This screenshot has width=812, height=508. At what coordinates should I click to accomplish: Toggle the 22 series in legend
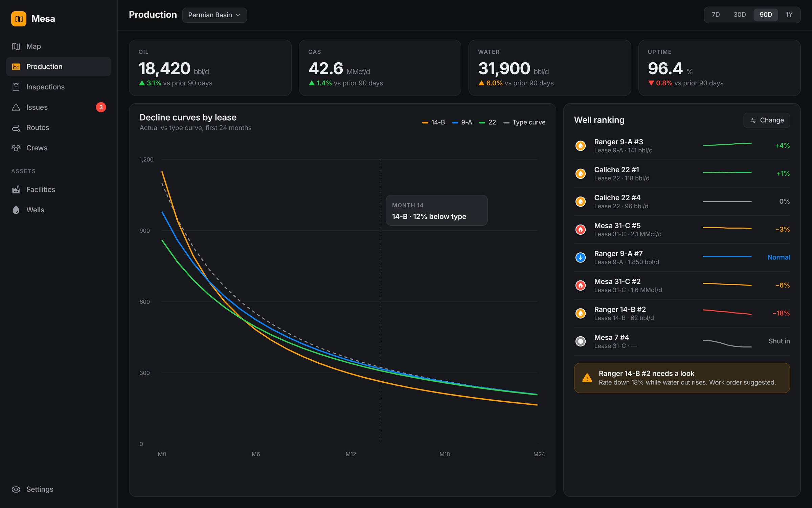pos(488,122)
